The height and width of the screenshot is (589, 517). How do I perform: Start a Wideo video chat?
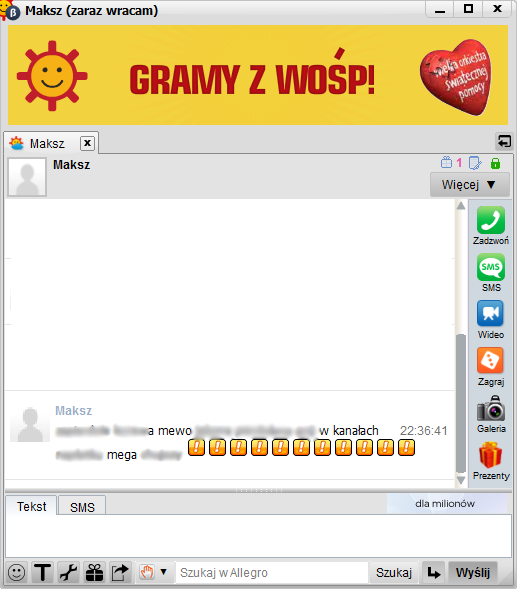point(490,314)
